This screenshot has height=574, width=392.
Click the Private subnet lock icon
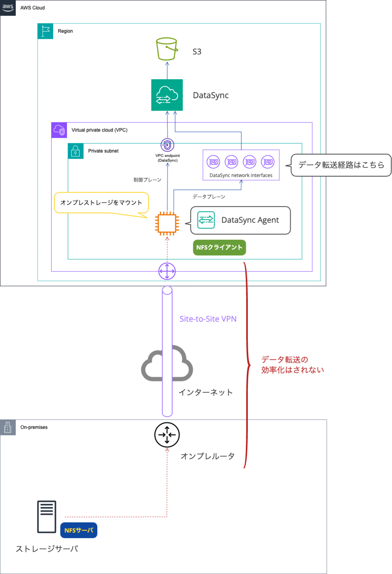(x=76, y=151)
